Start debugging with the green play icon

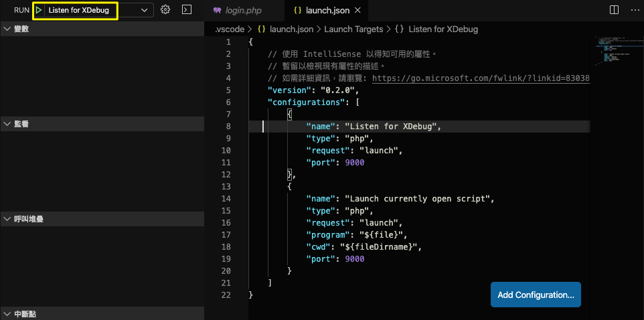39,10
